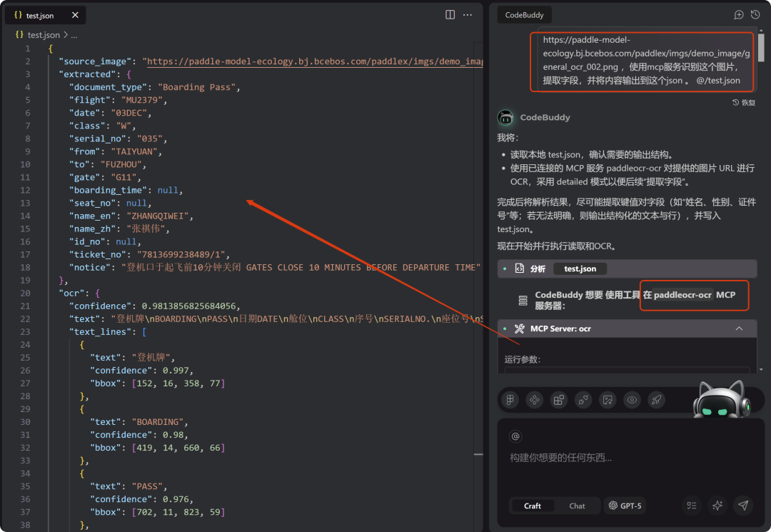
Task: Click the "PASS" text value on line 35
Action: pos(147,486)
